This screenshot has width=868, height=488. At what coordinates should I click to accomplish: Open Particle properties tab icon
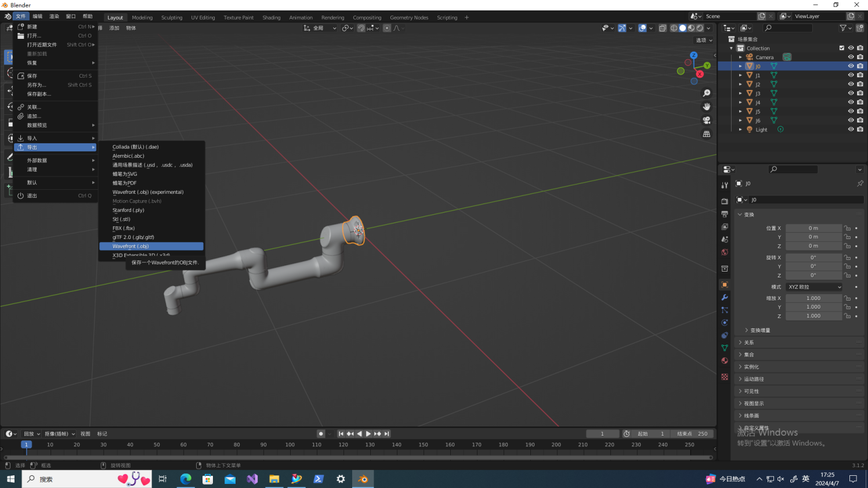coord(725,310)
